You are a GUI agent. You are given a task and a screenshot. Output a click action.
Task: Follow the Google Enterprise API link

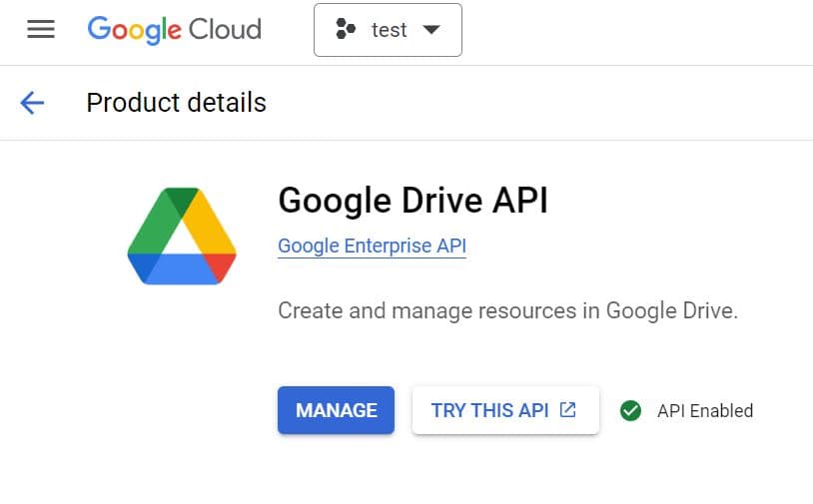(373, 247)
